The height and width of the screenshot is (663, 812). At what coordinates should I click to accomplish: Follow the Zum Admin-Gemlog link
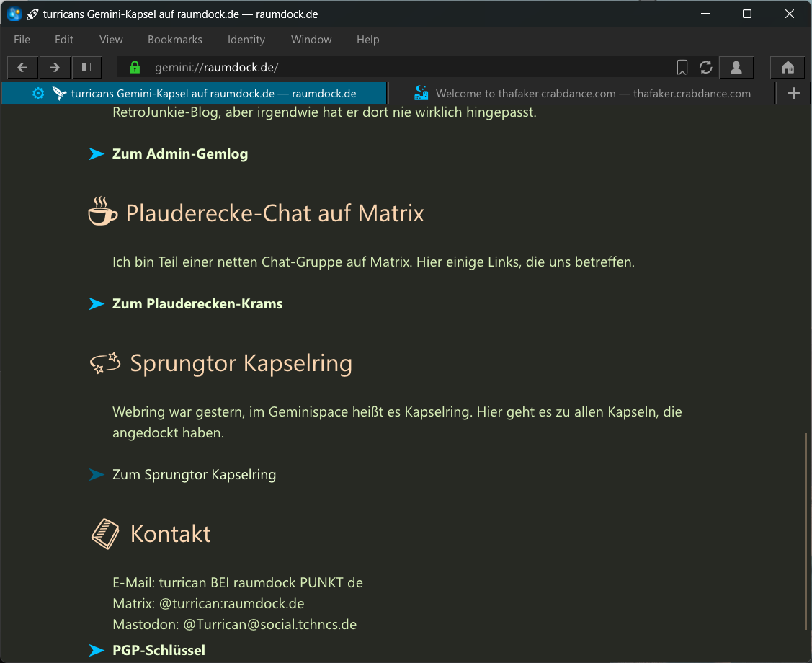click(179, 153)
